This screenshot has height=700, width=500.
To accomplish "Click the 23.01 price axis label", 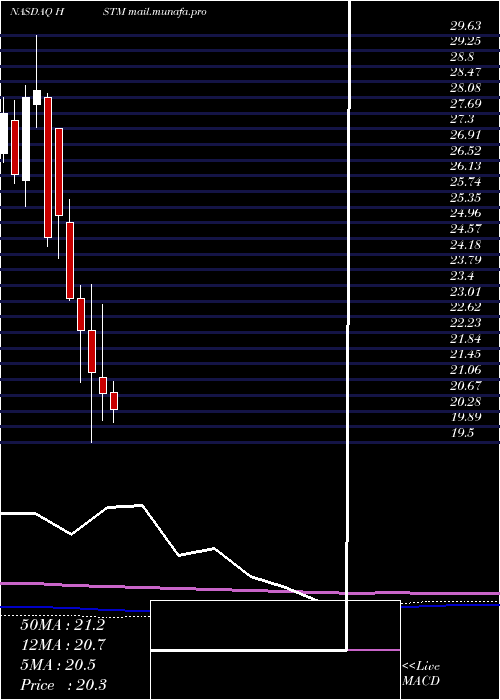I will pyautogui.click(x=465, y=292).
